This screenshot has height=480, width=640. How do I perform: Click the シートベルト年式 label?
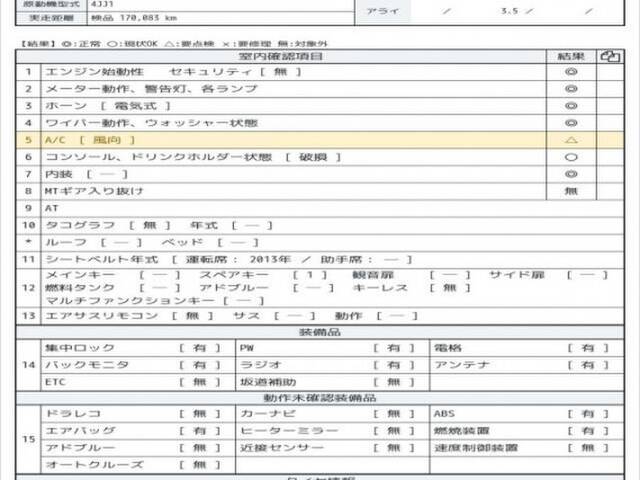tap(101, 260)
